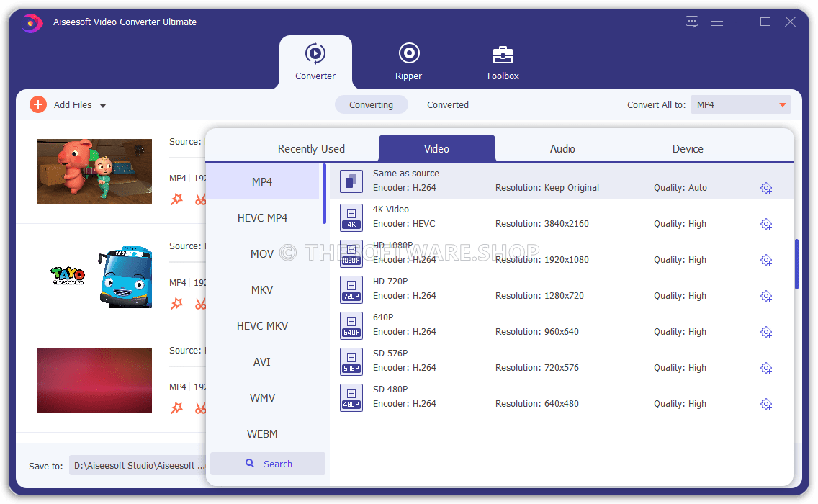Open settings gear for Same as source
This screenshot has width=818, height=504.
pyautogui.click(x=766, y=188)
